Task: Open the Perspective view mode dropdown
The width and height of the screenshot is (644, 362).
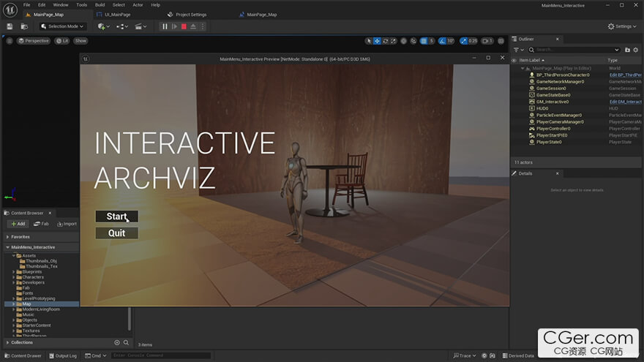Action: coord(33,41)
